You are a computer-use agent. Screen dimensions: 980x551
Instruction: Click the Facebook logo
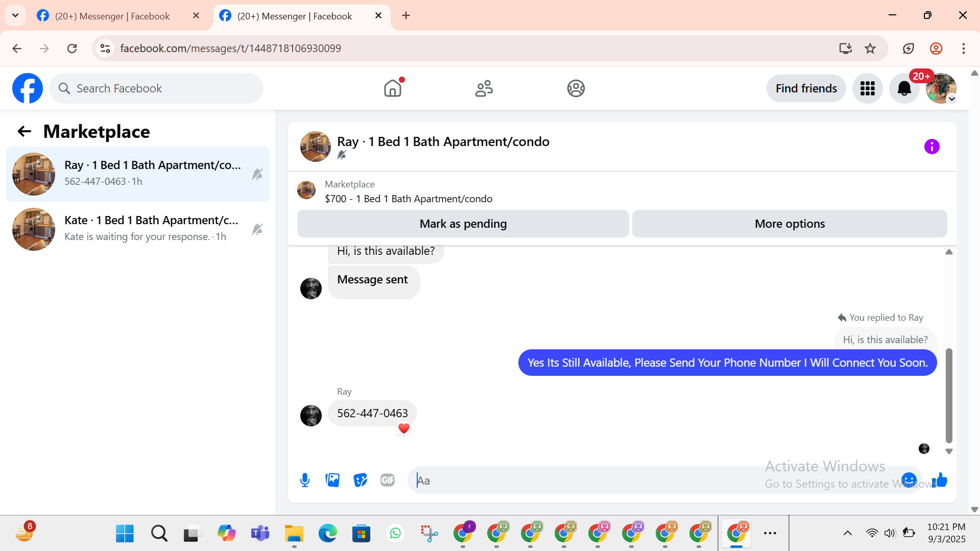tap(28, 88)
